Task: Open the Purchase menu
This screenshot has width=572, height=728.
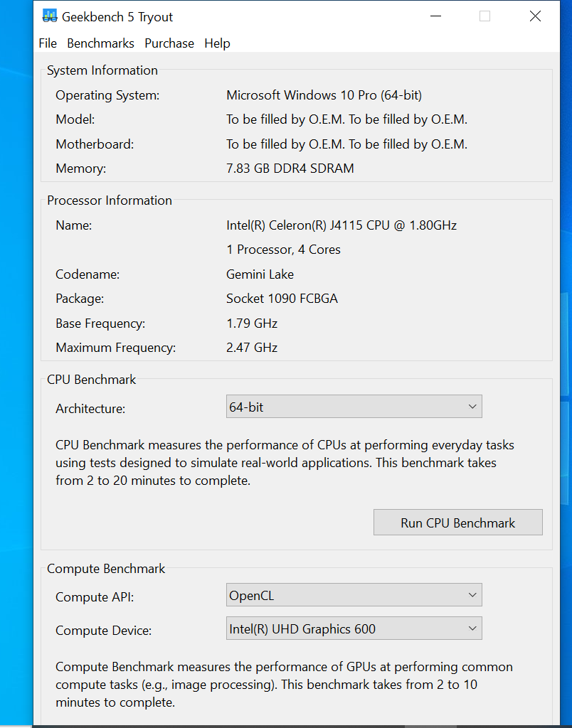Action: click(169, 43)
